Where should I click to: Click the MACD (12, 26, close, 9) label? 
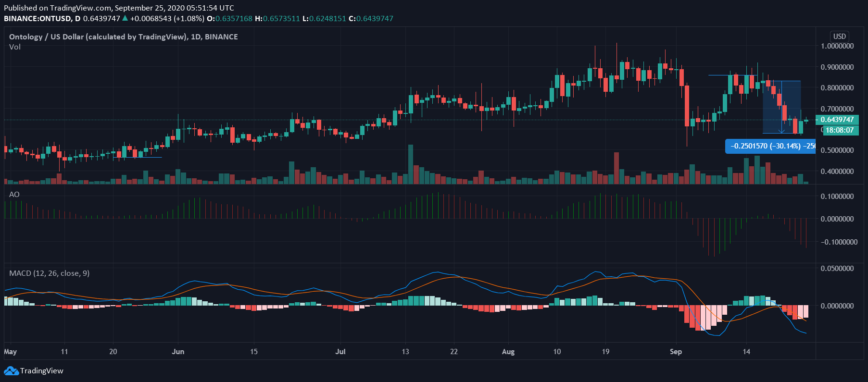point(50,273)
